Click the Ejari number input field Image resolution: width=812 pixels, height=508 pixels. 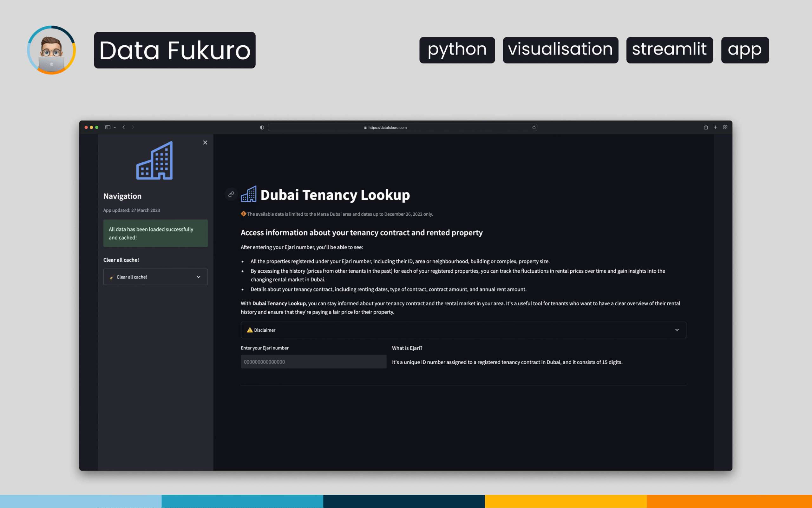313,361
